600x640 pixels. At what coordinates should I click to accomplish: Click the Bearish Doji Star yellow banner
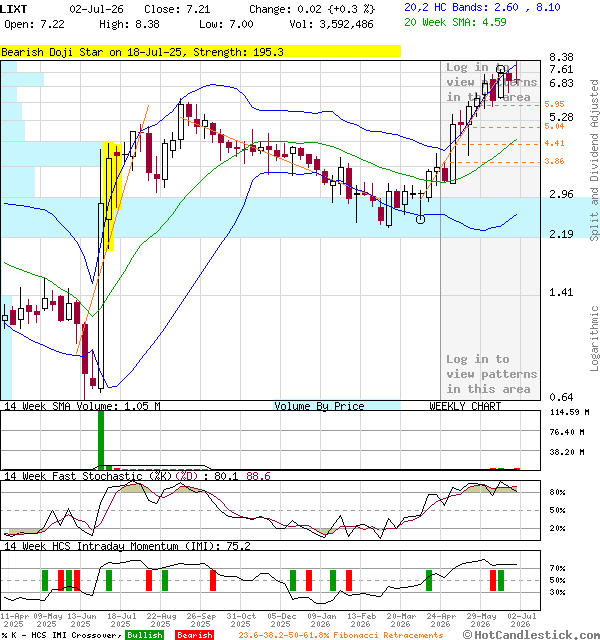pos(200,51)
